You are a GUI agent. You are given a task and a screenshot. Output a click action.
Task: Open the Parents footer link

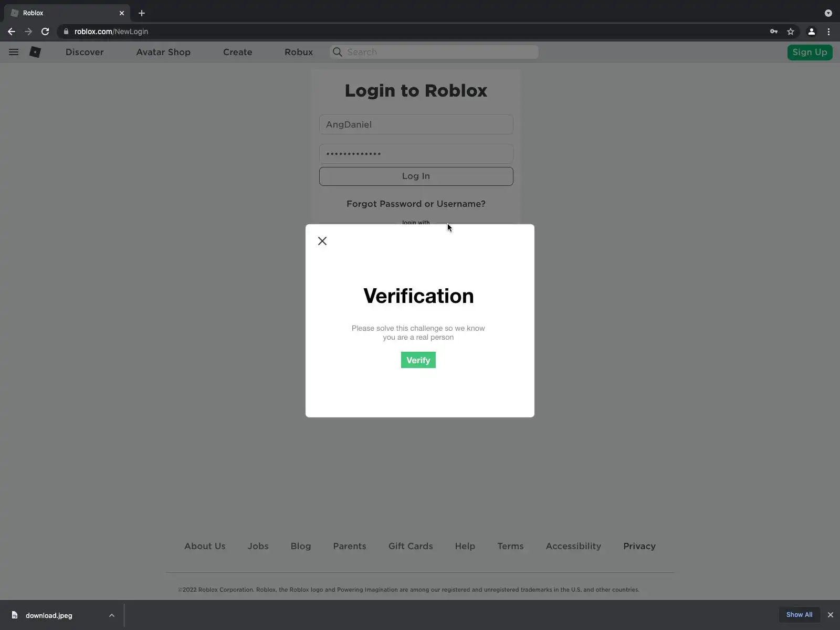tap(350, 546)
